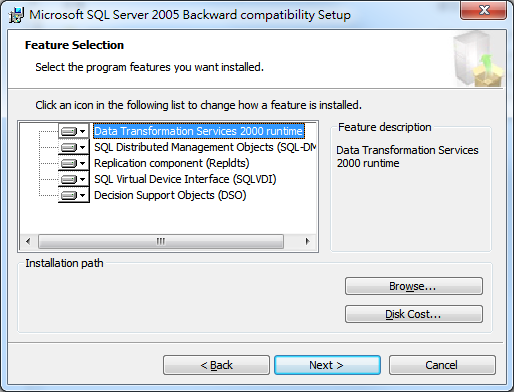This screenshot has width=514, height=392.
Task: Click left arrow of feature list scrollbar
Action: (28, 241)
